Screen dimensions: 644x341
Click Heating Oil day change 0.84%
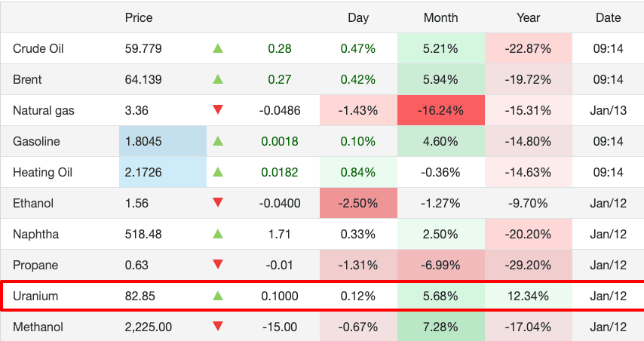tap(358, 172)
